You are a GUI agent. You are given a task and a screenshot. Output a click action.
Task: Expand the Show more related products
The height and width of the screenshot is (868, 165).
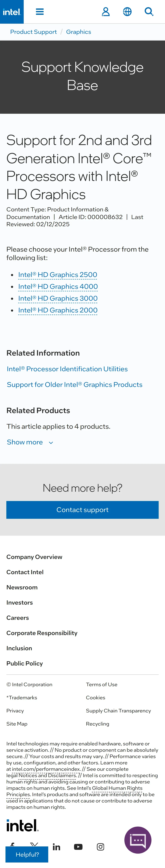pos(30,442)
